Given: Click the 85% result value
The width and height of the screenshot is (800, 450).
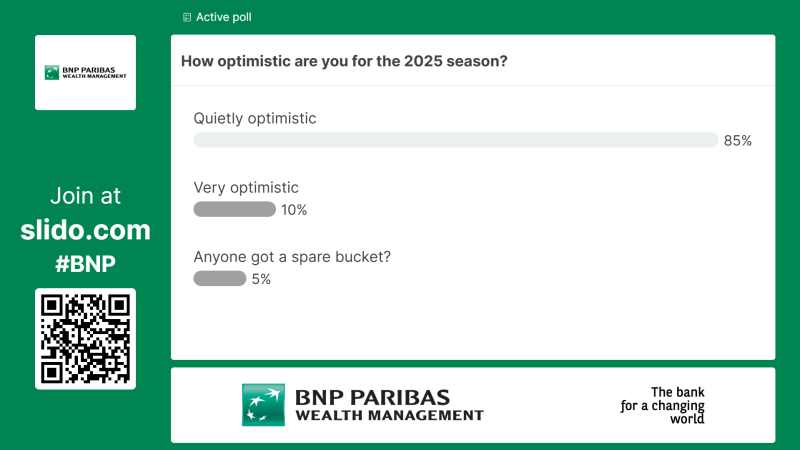Looking at the screenshot, I should pyautogui.click(x=738, y=141).
